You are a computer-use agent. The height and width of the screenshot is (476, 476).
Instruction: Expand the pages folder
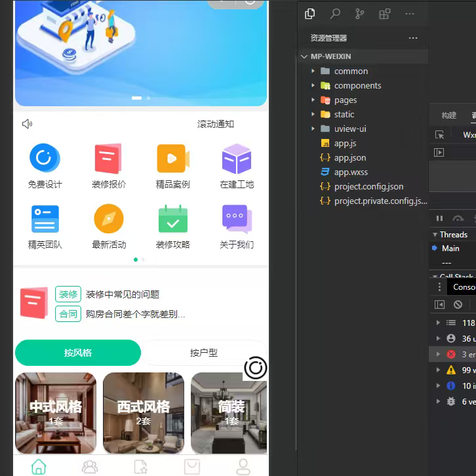(x=313, y=100)
